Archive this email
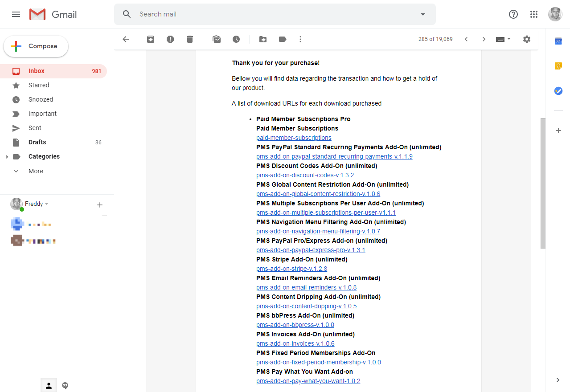This screenshot has width=570, height=392. tap(151, 39)
